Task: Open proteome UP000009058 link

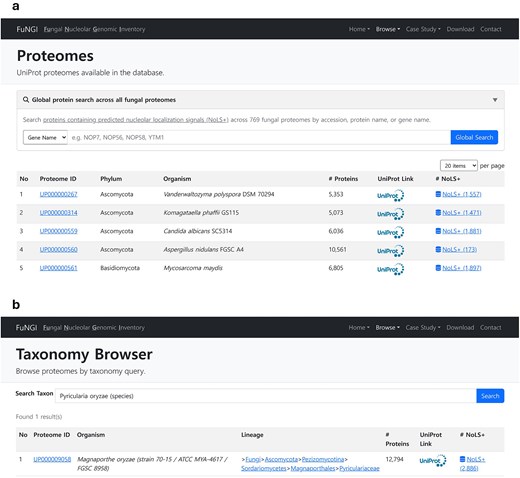Action: (x=52, y=459)
